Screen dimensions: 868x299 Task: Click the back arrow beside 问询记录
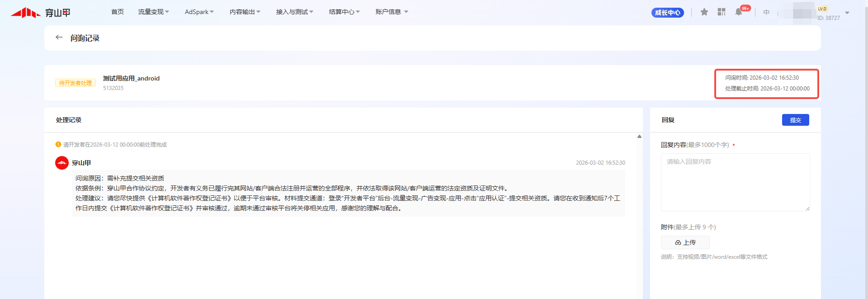point(59,38)
